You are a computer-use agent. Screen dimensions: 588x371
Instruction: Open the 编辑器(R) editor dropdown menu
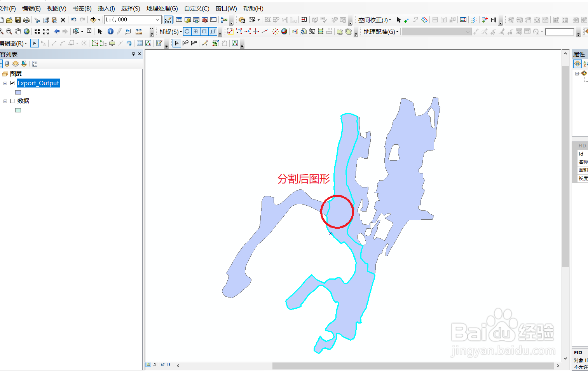14,43
